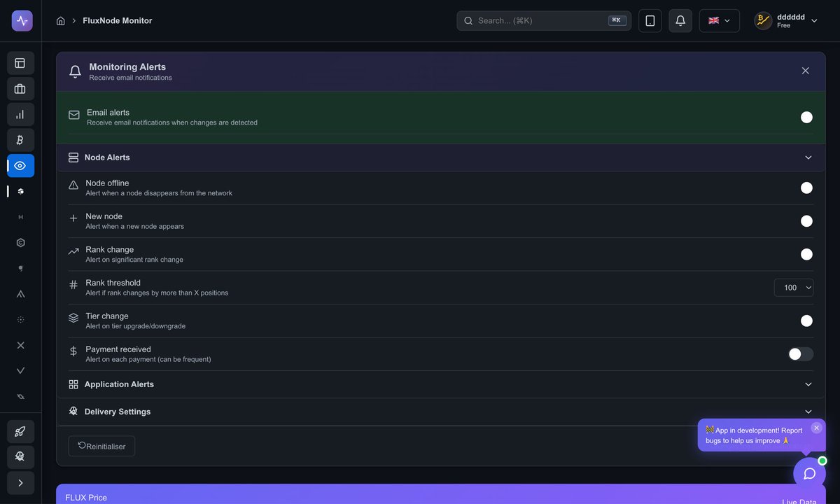Select the eye monitor sidebar icon

coord(20,165)
